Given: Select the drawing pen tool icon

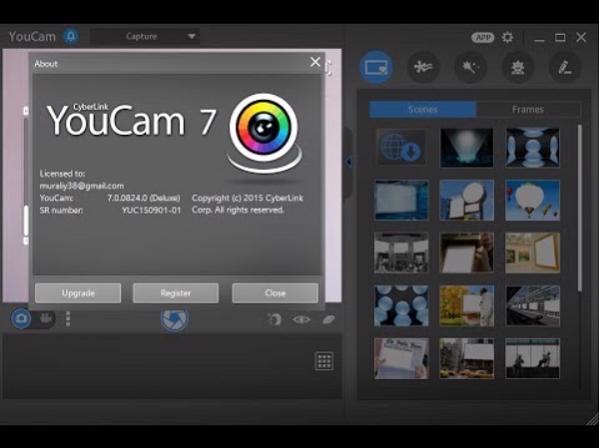Looking at the screenshot, I should coord(565,67).
